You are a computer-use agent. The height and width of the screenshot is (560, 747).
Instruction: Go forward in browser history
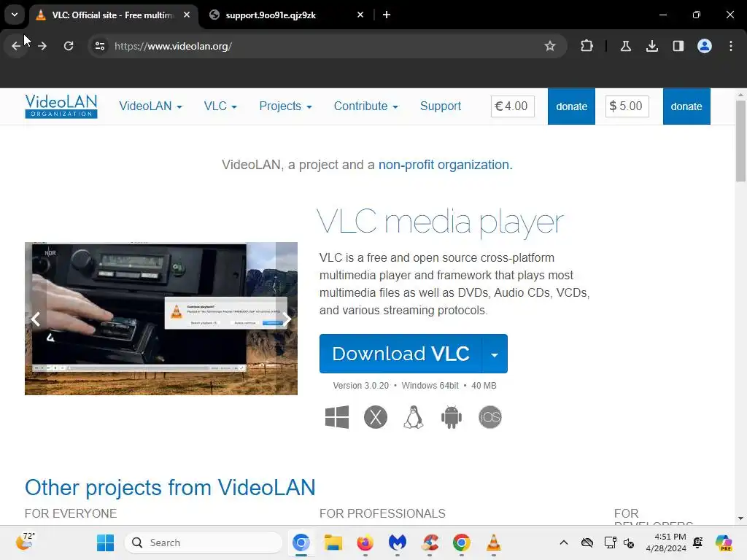pos(42,46)
